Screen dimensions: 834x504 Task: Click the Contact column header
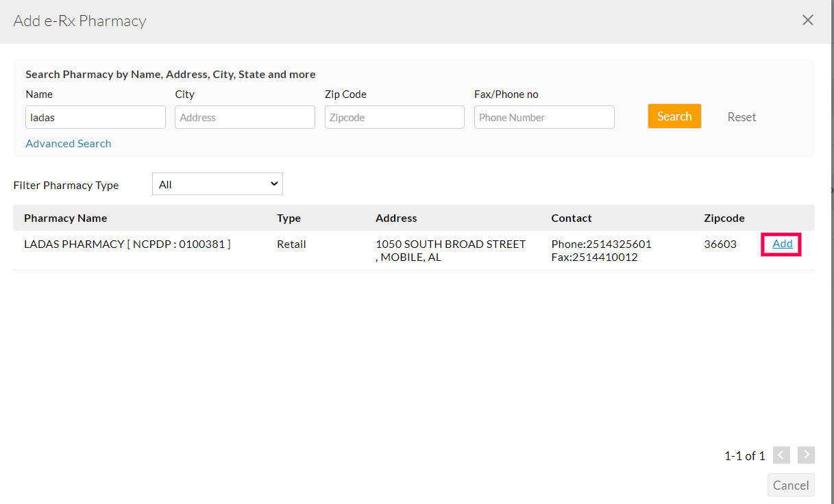(571, 218)
